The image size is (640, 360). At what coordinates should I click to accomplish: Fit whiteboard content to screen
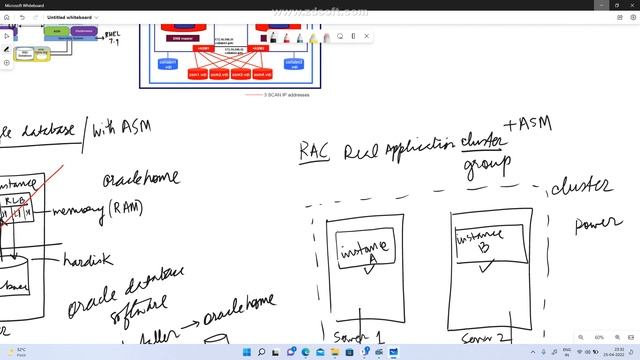[631, 338]
